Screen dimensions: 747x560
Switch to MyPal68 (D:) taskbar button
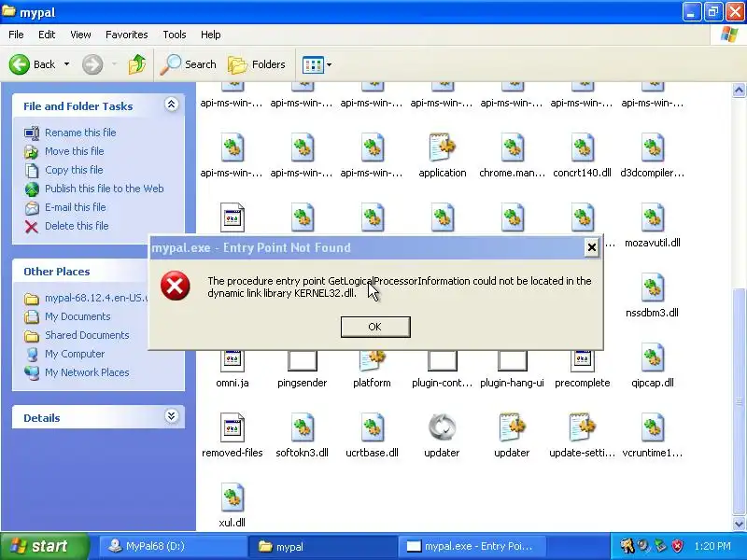tap(173, 546)
